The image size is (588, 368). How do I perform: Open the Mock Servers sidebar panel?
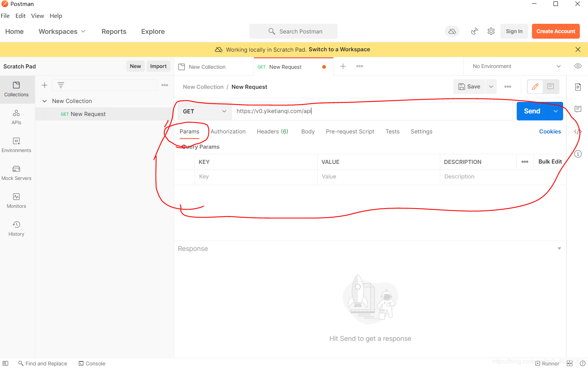[16, 173]
